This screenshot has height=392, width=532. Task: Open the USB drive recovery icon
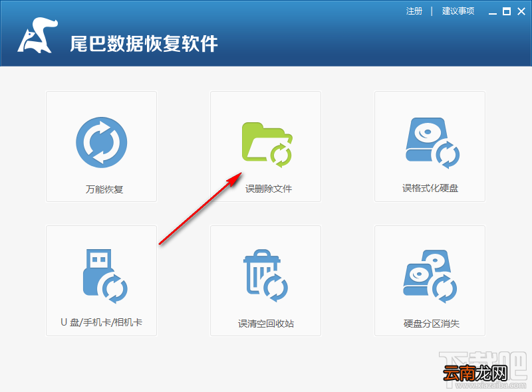click(x=105, y=276)
